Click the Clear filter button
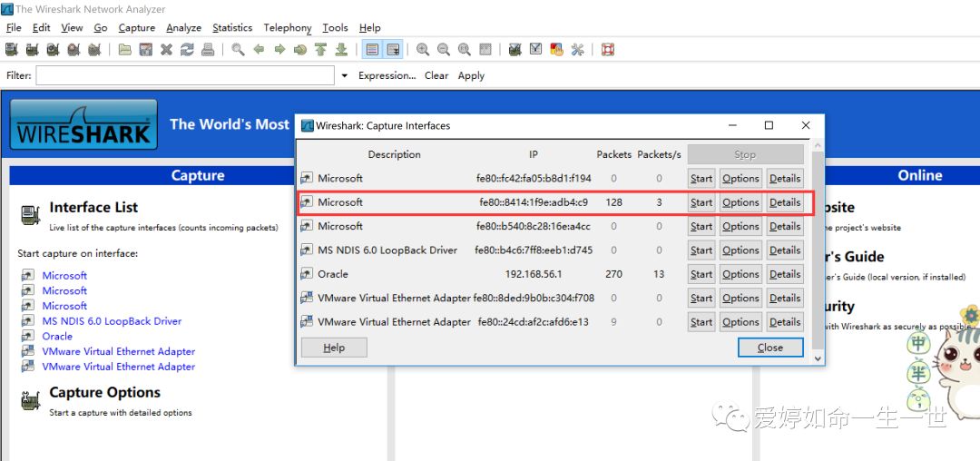 (436, 75)
